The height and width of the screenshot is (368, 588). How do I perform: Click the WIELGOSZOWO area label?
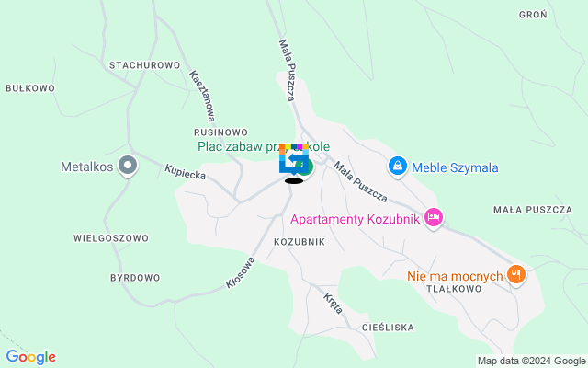point(111,238)
